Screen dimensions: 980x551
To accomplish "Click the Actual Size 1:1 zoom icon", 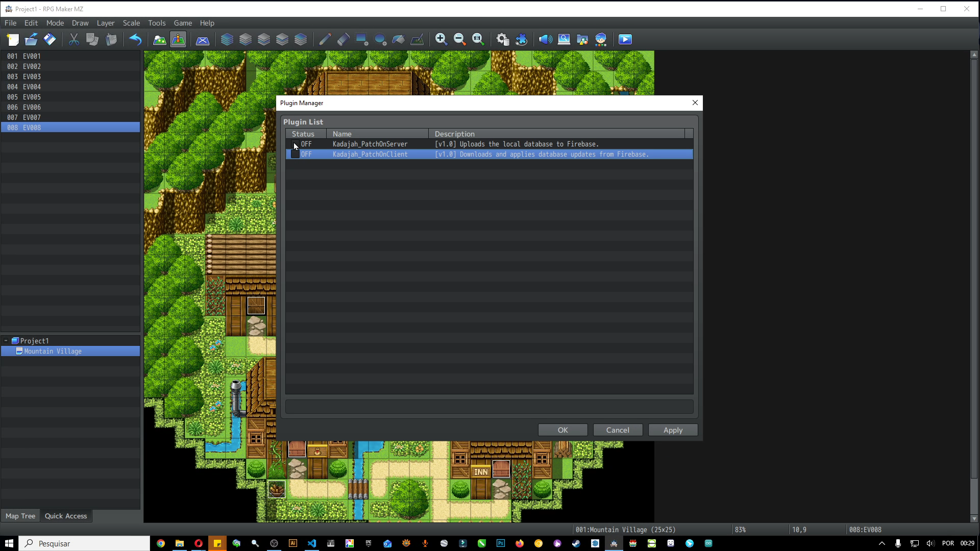I will 478,39.
